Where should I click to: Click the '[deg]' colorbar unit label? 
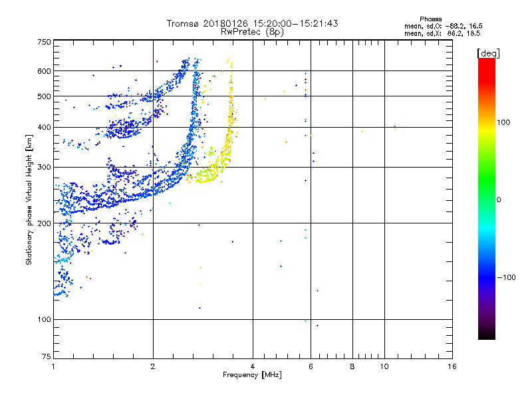tap(488, 53)
